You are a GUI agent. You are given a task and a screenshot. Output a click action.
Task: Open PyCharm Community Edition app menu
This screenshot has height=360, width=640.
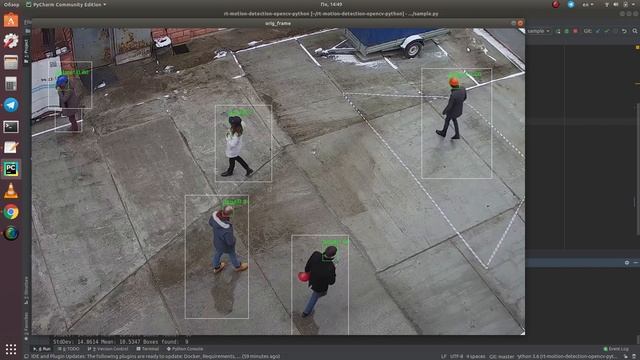click(66, 4)
